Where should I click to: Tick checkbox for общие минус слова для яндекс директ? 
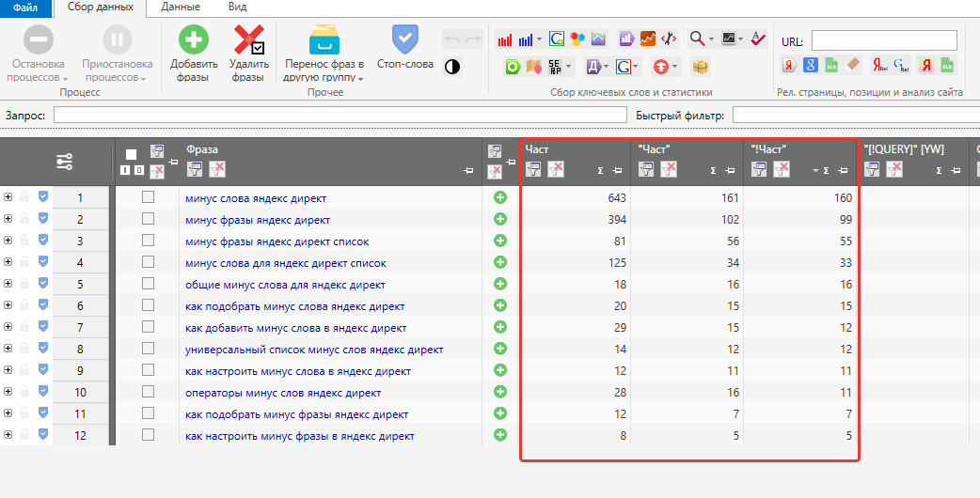point(148,284)
